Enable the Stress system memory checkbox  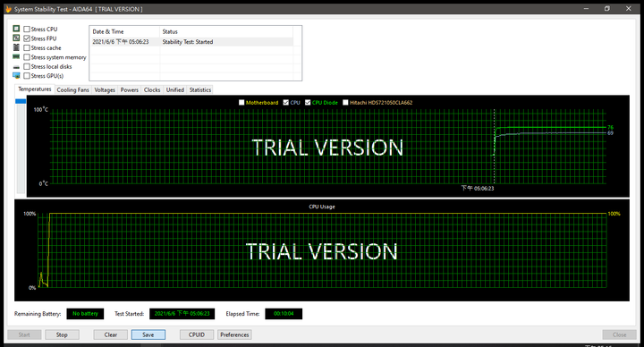pos(27,57)
